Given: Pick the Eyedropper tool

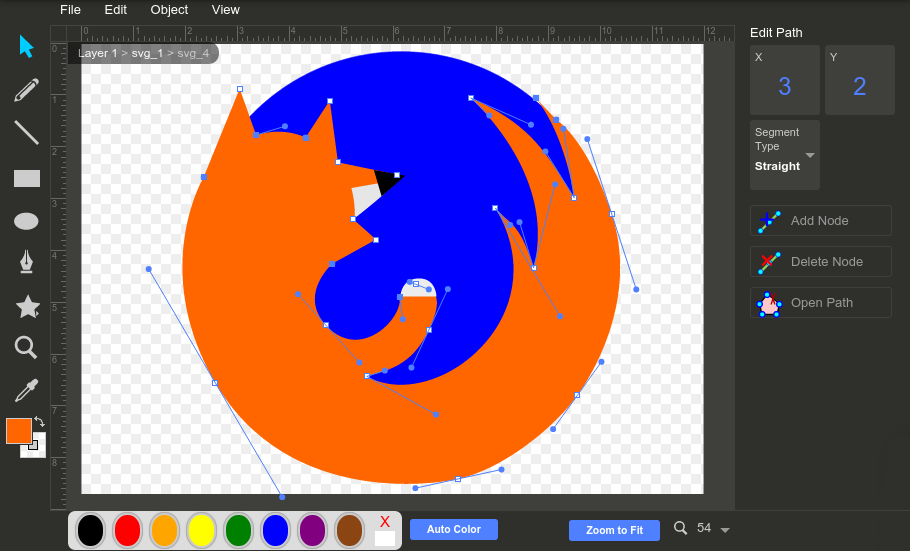Looking at the screenshot, I should point(26,390).
